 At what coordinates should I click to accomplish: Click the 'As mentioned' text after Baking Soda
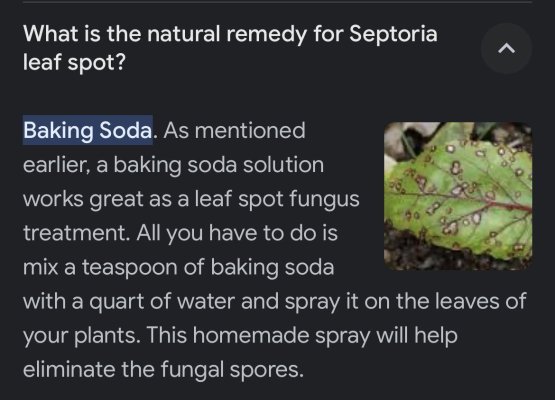click(234, 130)
